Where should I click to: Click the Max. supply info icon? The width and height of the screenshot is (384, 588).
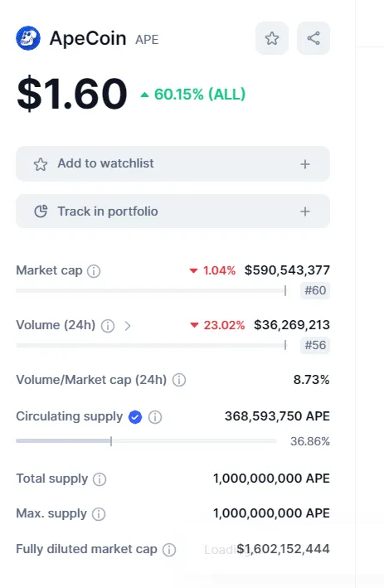click(99, 513)
